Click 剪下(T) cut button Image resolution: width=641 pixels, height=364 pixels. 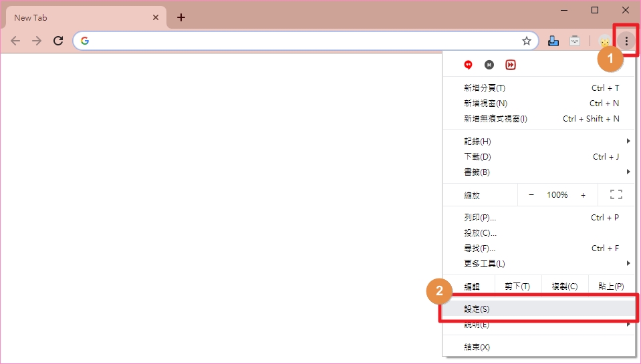[517, 287]
